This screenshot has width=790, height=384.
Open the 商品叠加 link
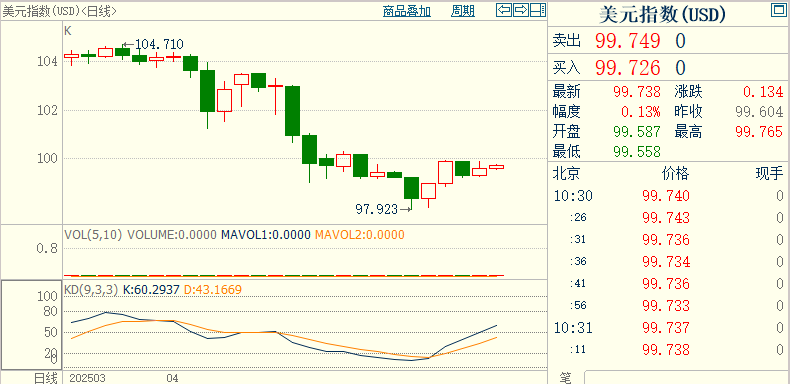(x=407, y=11)
